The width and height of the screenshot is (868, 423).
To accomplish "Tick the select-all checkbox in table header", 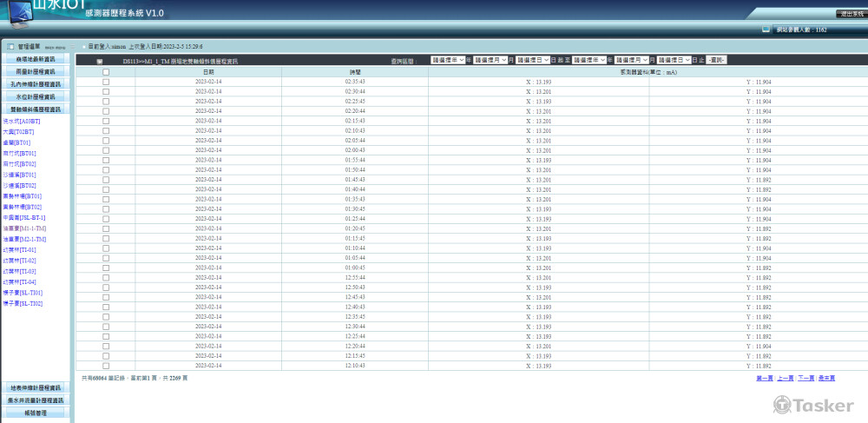I will pos(106,72).
